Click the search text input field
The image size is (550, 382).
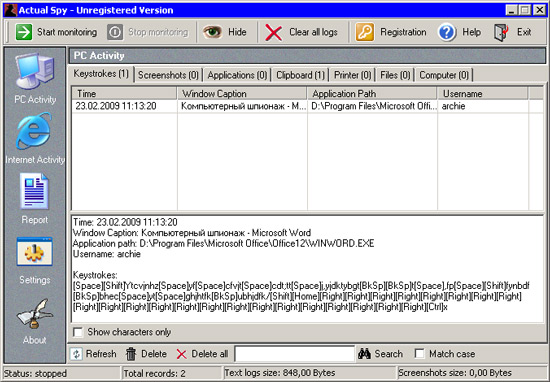point(295,354)
